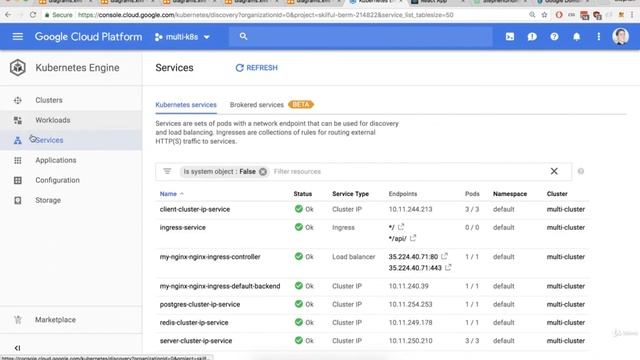Click the 10.11.249.178 endpoint value
Viewport: 640px width, 360px height.
click(x=410, y=322)
